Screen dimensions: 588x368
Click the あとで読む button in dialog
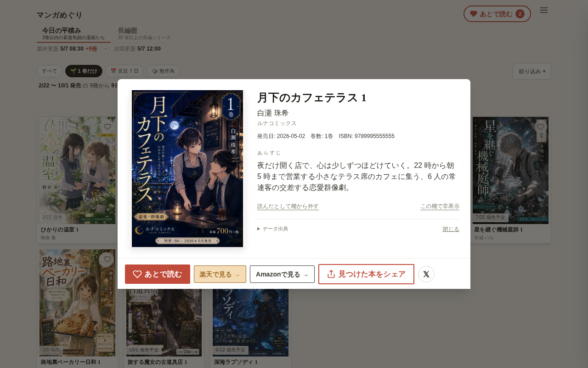(x=158, y=274)
